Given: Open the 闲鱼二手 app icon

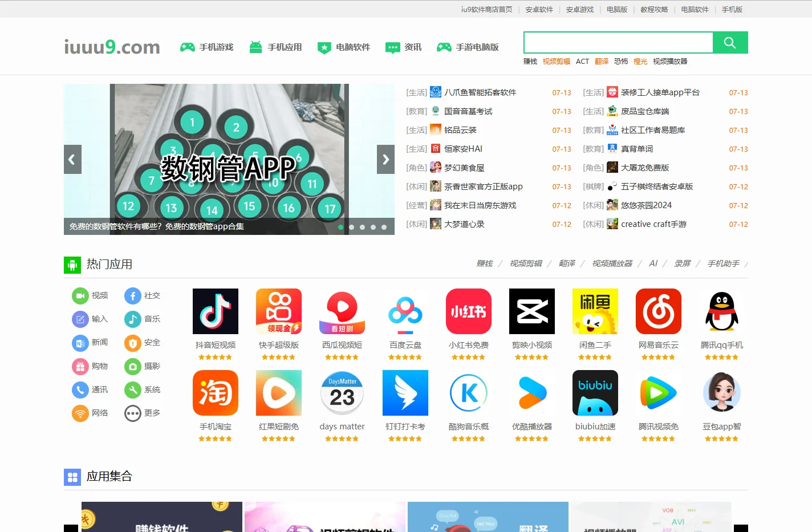Looking at the screenshot, I should tap(595, 311).
